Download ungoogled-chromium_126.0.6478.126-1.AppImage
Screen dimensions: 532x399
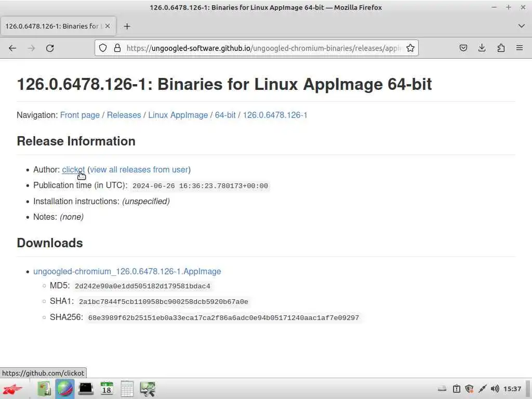coord(127,271)
